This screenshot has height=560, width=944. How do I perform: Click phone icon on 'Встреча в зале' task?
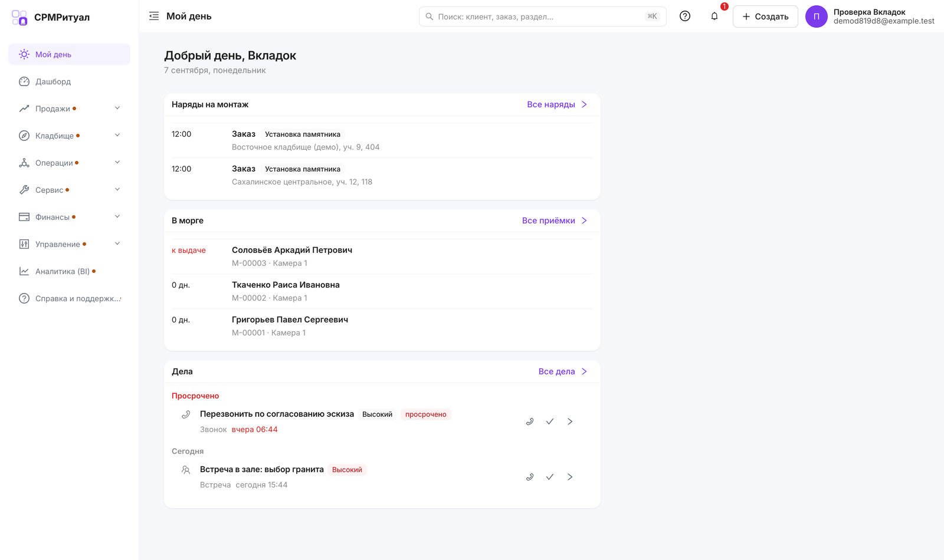click(x=530, y=477)
